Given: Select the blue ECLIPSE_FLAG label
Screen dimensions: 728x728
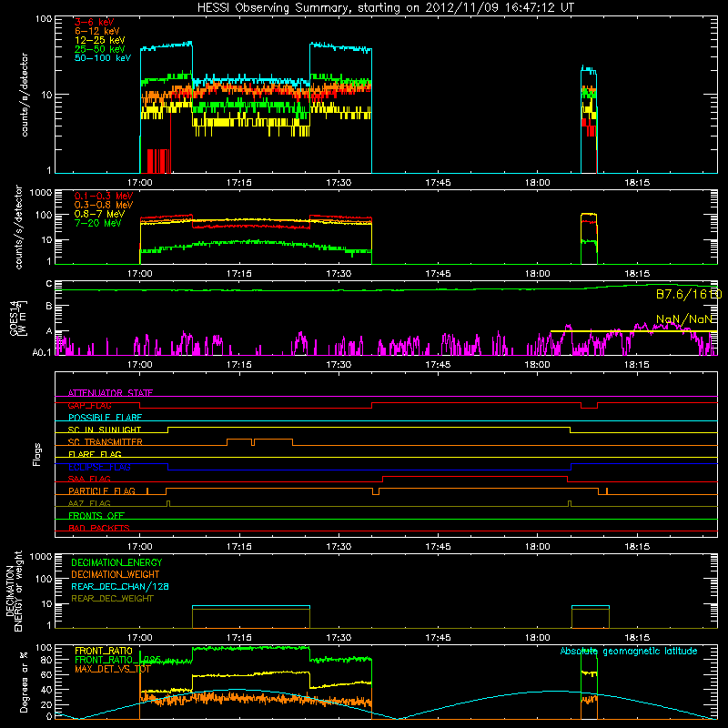Looking at the screenshot, I should click(99, 467).
